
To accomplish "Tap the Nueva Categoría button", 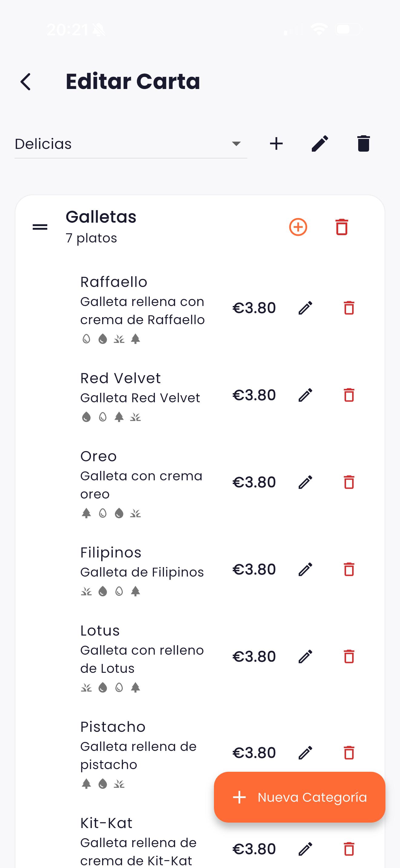I will [x=299, y=797].
